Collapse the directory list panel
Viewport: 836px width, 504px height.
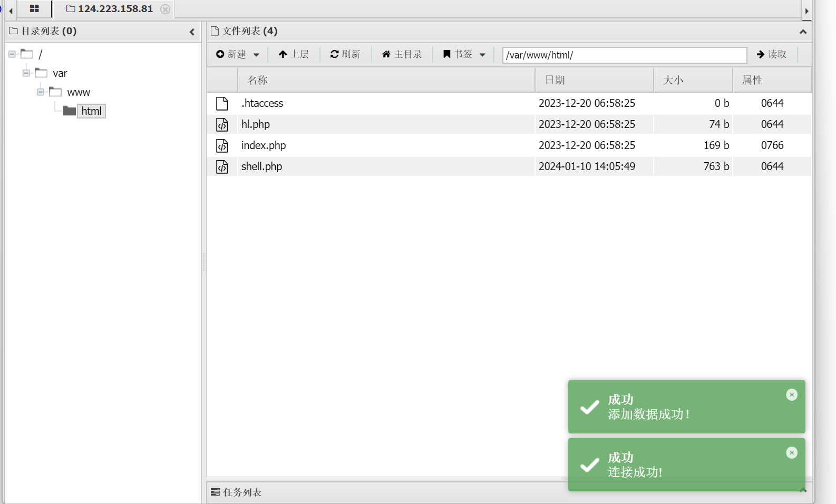coord(192,32)
